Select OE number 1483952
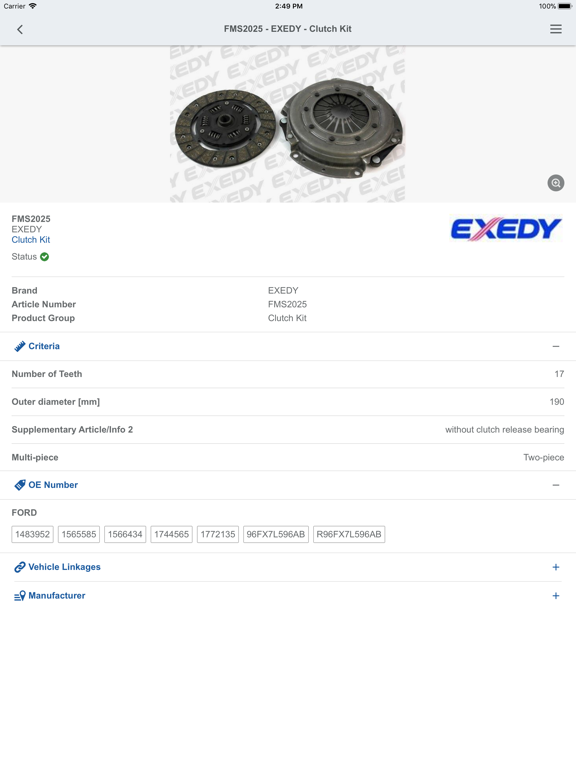Viewport: 576px width, 768px height. tap(32, 534)
